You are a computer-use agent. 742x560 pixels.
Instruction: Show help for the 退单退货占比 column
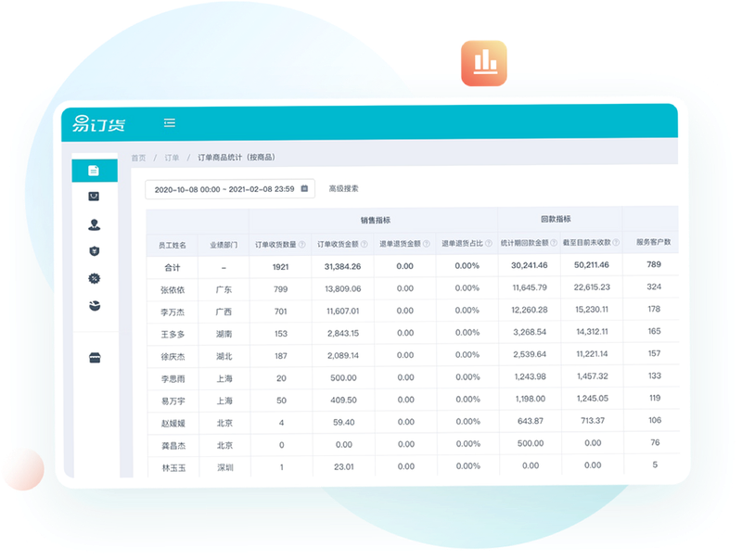489,243
